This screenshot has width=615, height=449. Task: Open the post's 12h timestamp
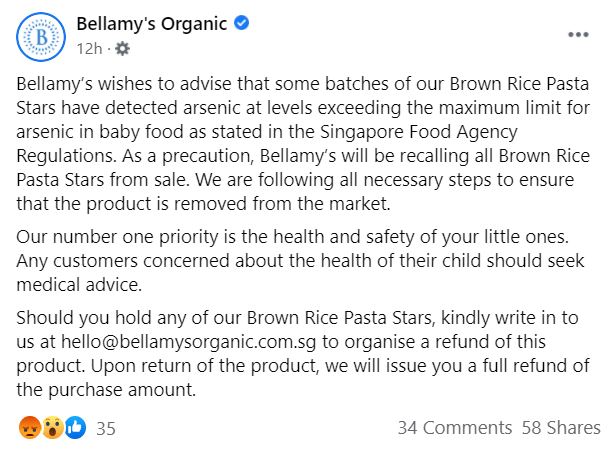pyautogui.click(x=87, y=47)
